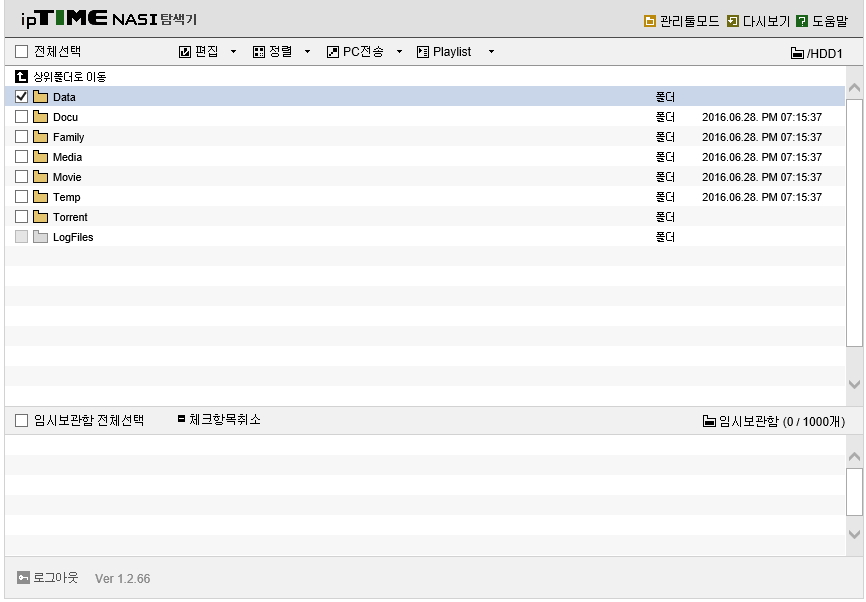The height and width of the screenshot is (602, 866).
Task: Click the 다시보기 refresh icon
Action: (x=733, y=21)
